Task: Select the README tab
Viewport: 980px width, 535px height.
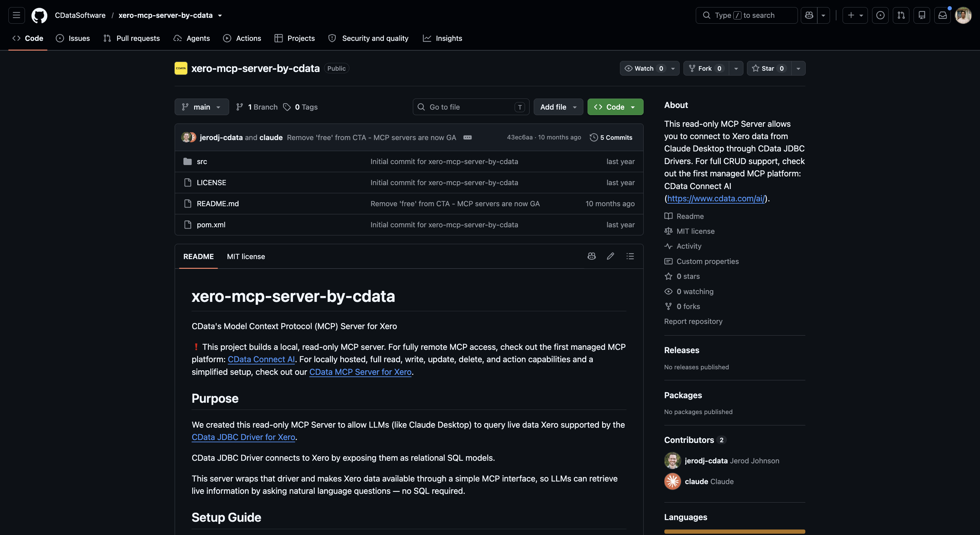Action: click(x=199, y=256)
